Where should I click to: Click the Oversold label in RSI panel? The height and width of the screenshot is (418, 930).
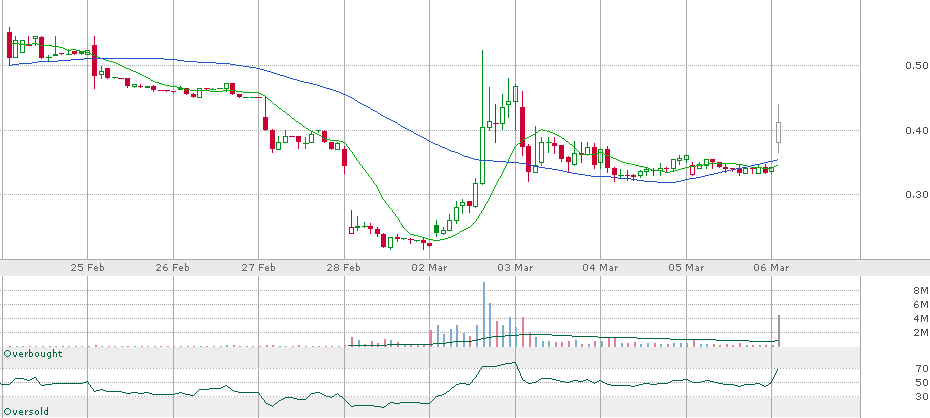27,411
